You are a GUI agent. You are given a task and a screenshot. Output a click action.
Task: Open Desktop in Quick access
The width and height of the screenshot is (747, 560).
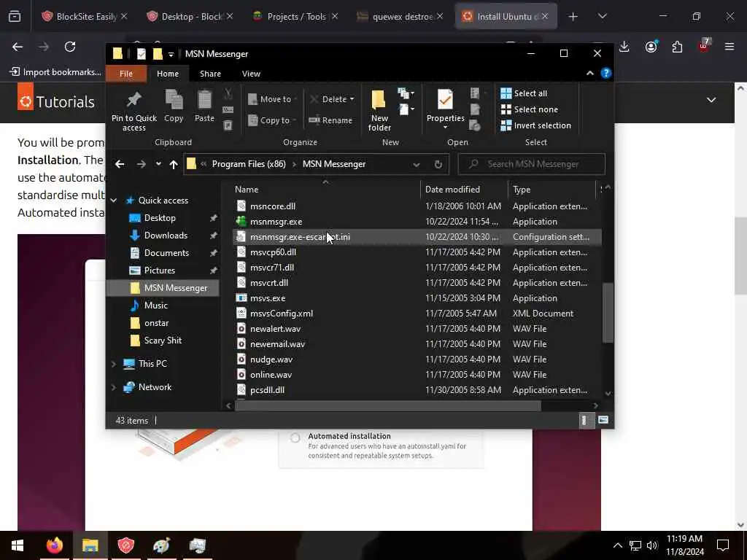(160, 218)
